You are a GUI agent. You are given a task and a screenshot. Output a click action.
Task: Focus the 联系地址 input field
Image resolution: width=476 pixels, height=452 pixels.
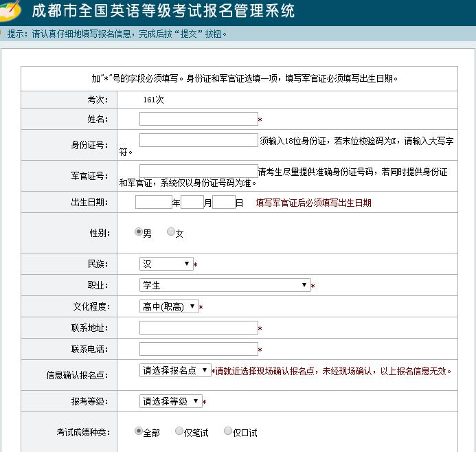tap(199, 328)
